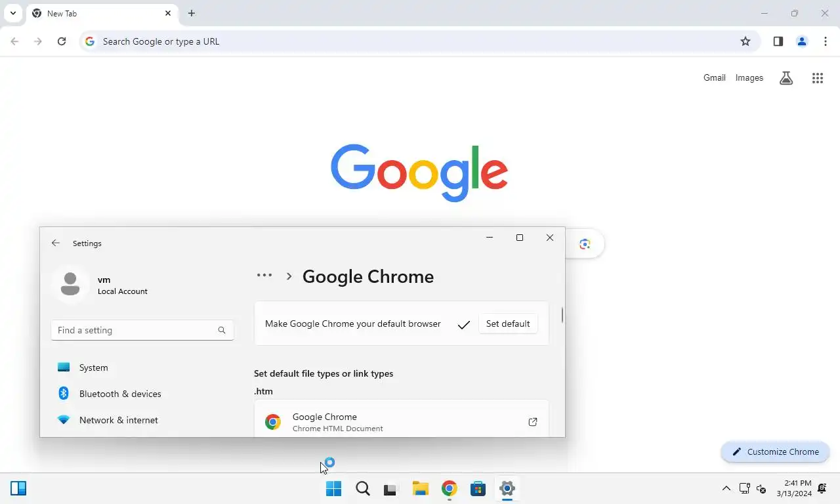
Task: Go back in Chrome
Action: click(x=14, y=41)
